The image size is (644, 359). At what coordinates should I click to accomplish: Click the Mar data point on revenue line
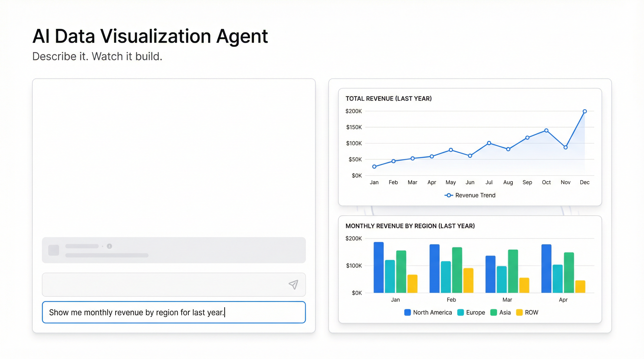click(x=413, y=158)
